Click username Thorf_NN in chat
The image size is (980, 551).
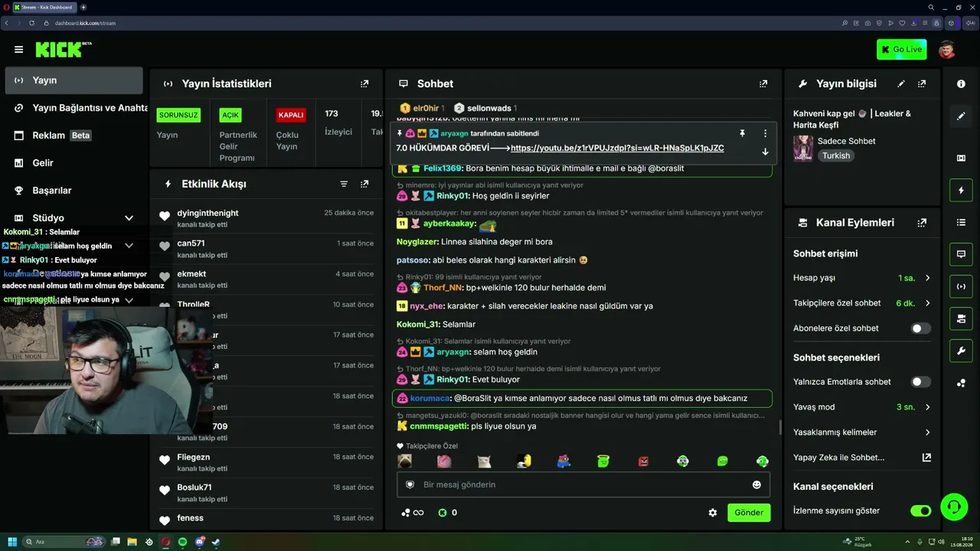443,288
